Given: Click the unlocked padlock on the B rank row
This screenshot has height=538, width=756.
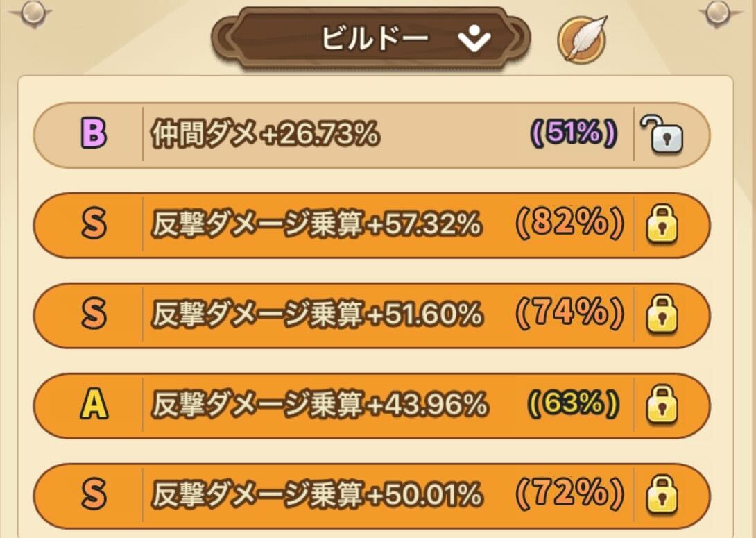Looking at the screenshot, I should click(x=667, y=137).
